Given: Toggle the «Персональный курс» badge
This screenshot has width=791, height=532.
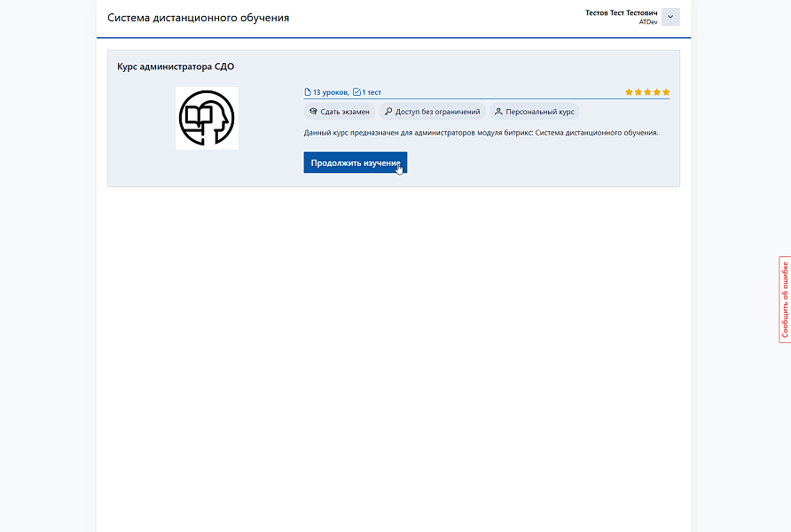Looking at the screenshot, I should [536, 111].
